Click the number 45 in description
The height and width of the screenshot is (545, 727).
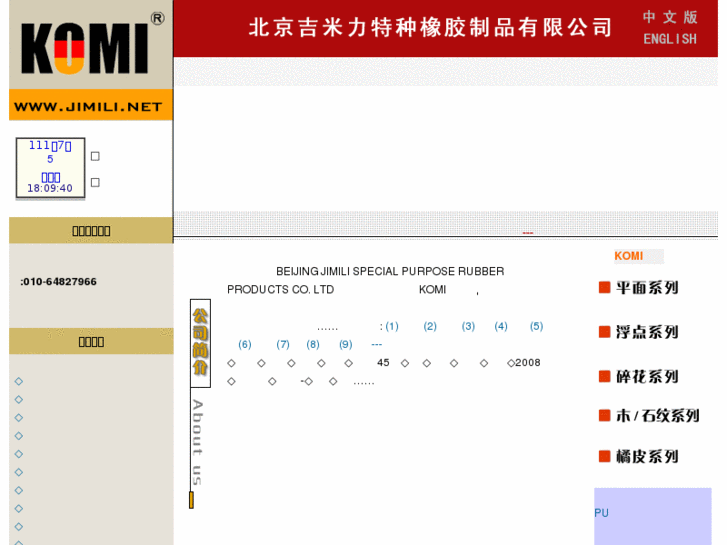click(383, 363)
